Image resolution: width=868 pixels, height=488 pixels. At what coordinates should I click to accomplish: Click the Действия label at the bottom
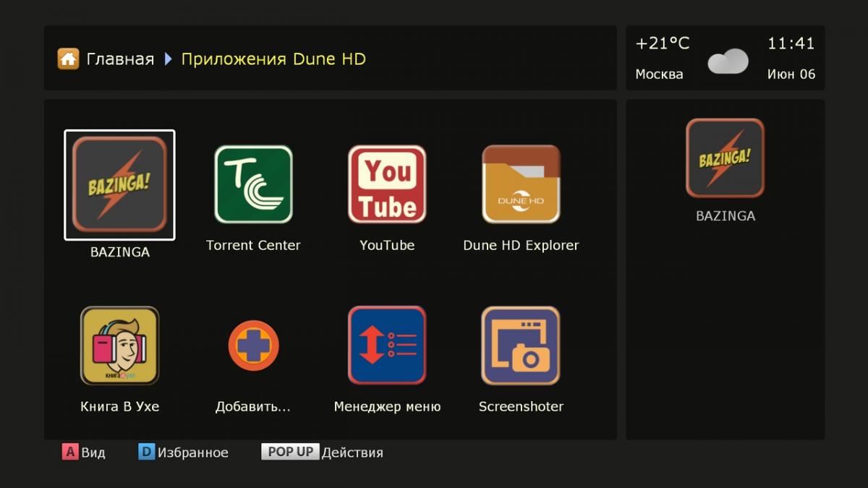pyautogui.click(x=352, y=453)
